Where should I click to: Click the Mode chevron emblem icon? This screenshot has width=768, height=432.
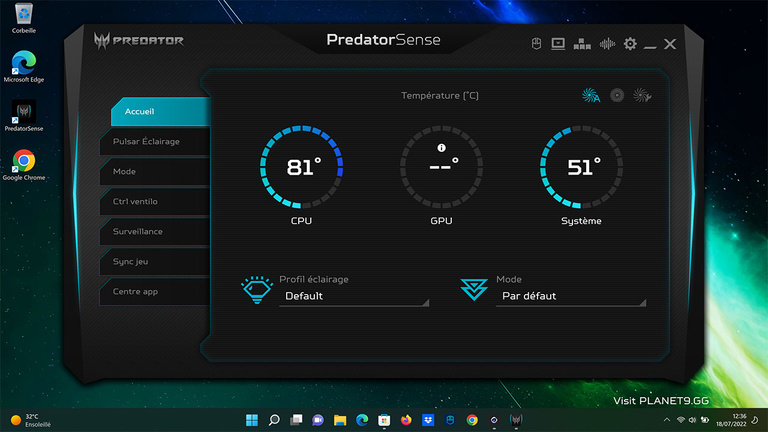[474, 289]
